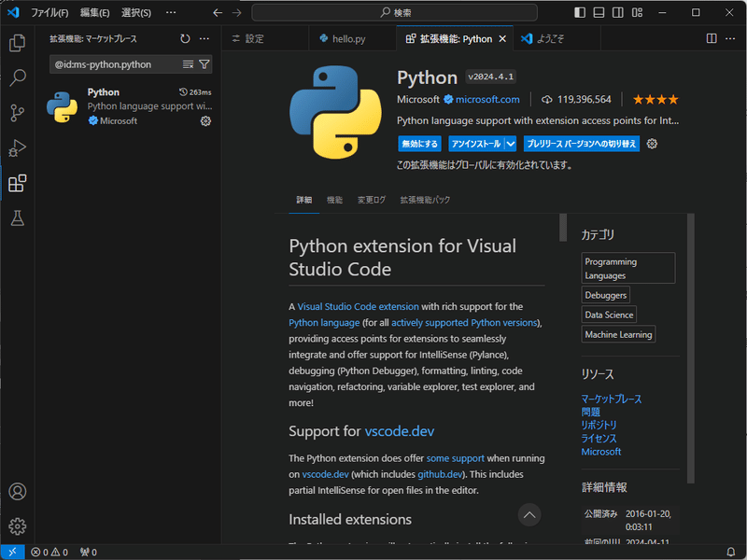This screenshot has width=747, height=560.
Task: Open the Search view in activity bar
Action: (17, 77)
